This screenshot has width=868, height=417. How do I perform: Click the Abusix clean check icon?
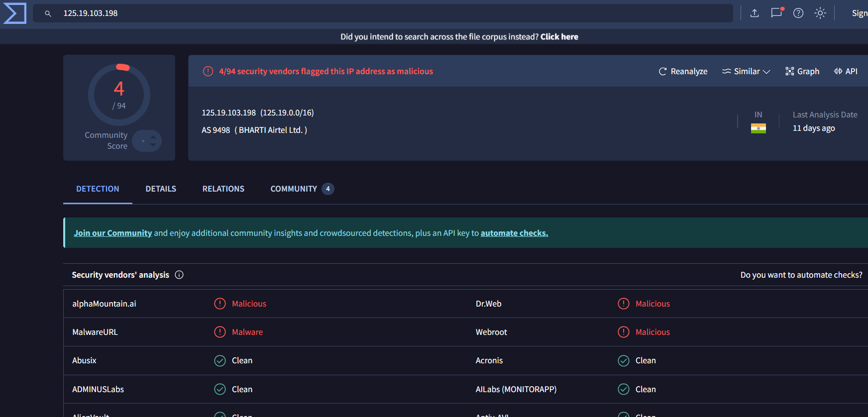(x=220, y=361)
